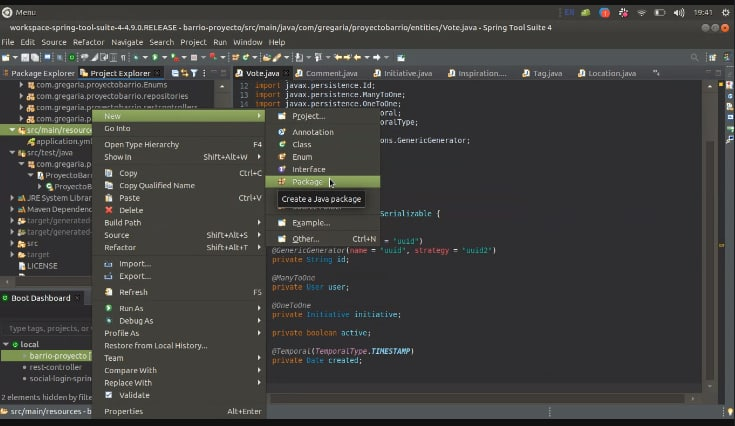Click Import... in the context menu
The height and width of the screenshot is (426, 735).
(x=178, y=264)
